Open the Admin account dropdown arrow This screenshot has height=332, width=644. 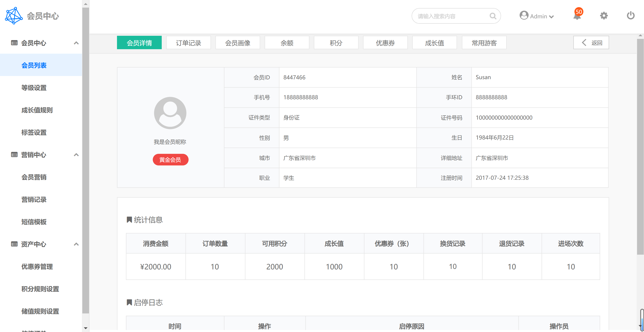pos(551,17)
